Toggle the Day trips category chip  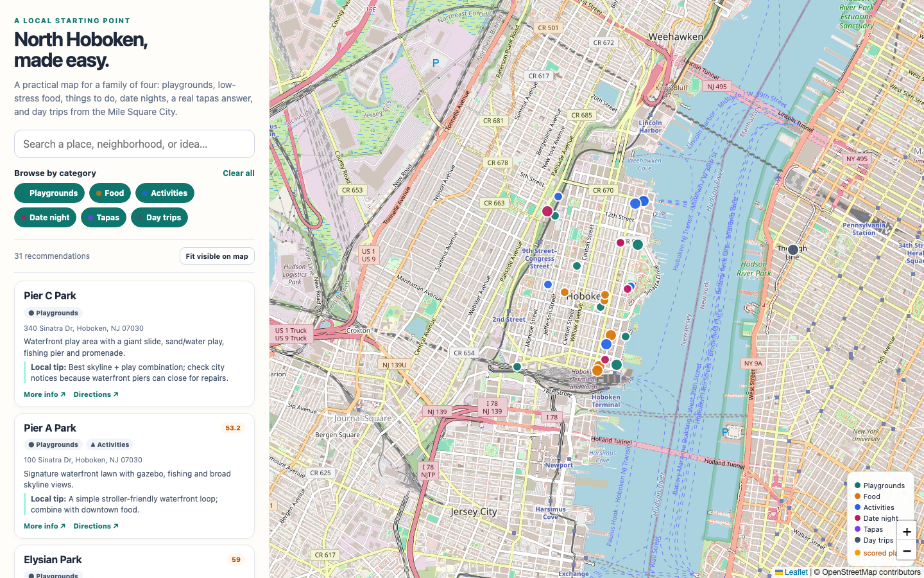click(x=159, y=218)
